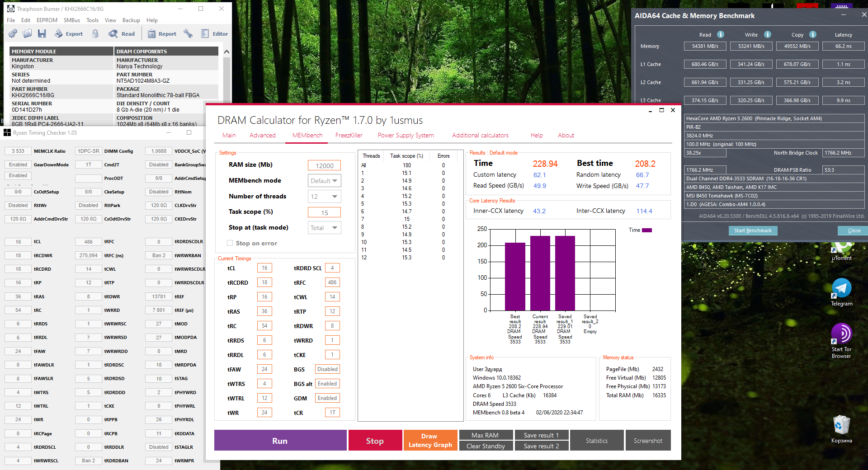This screenshot has width=868, height=470.
Task: Click the Export toolbar button in Thaiphoon Burner
Action: pyautogui.click(x=69, y=33)
